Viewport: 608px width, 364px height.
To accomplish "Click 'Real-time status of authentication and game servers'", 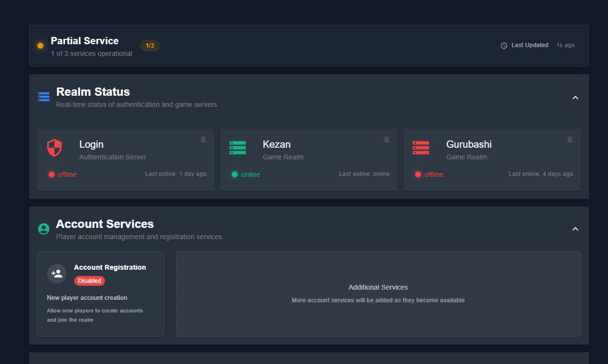I will tap(137, 104).
